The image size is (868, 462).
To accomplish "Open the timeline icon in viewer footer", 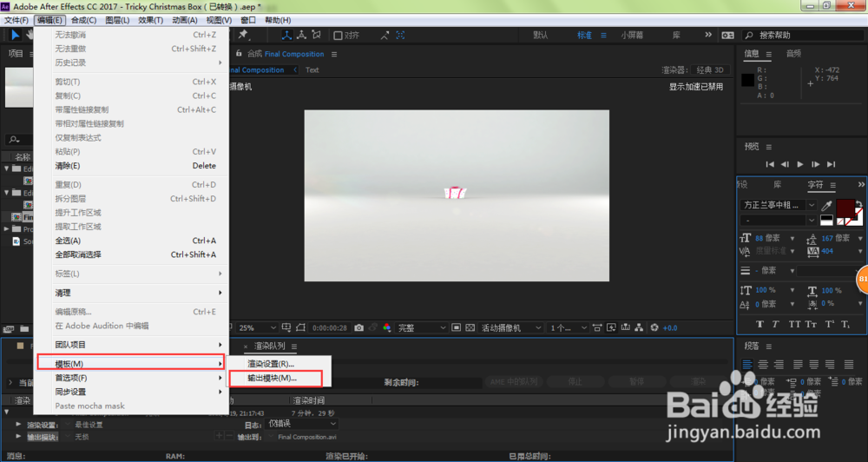I will coord(626,328).
